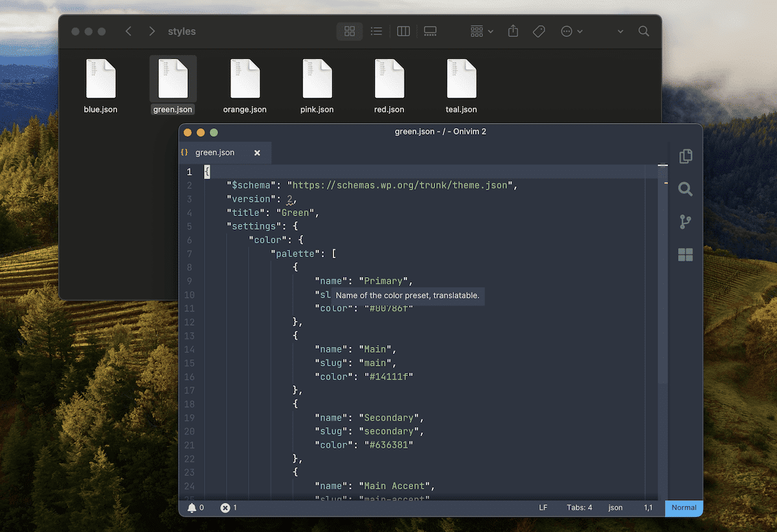This screenshot has width=777, height=532.
Task: Open the Search panel in Onivim sidebar
Action: pos(685,189)
